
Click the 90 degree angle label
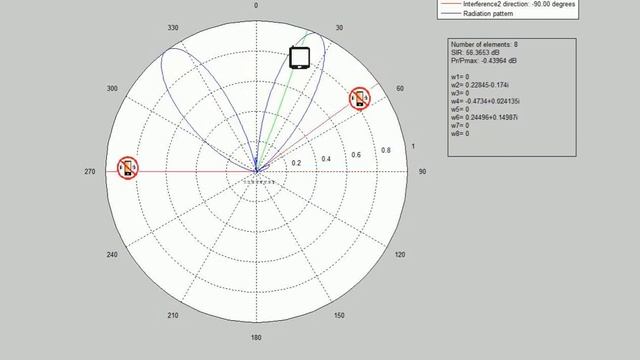point(422,172)
